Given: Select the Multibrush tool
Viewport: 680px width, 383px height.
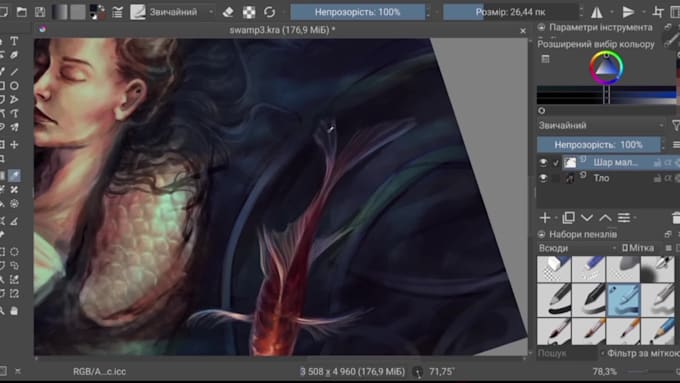Looking at the screenshot, I should pyautogui.click(x=14, y=127).
